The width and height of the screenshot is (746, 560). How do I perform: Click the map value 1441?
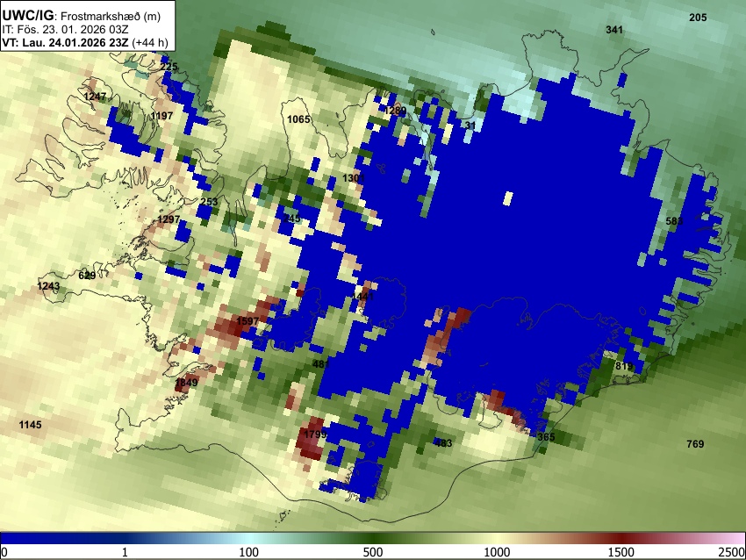coord(363,297)
